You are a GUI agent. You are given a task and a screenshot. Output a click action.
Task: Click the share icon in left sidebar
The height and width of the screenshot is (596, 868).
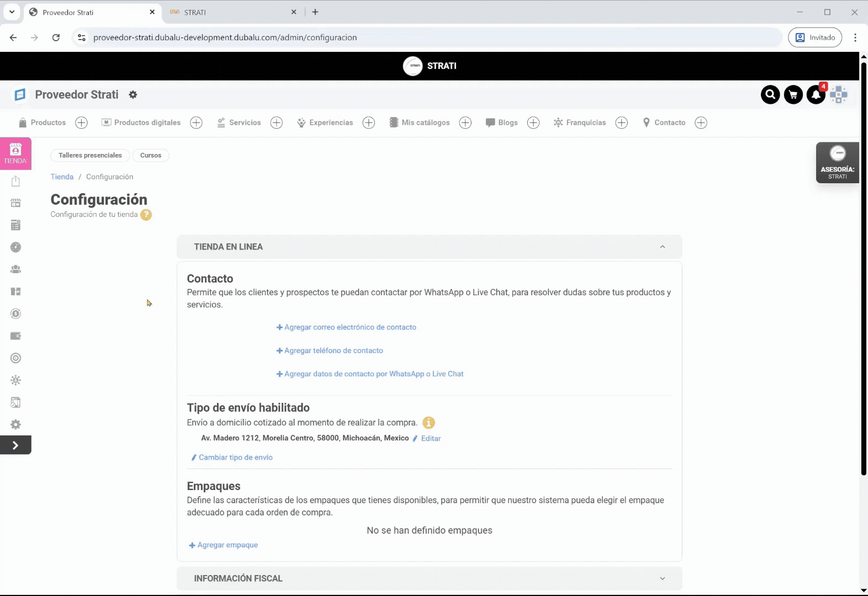click(15, 181)
